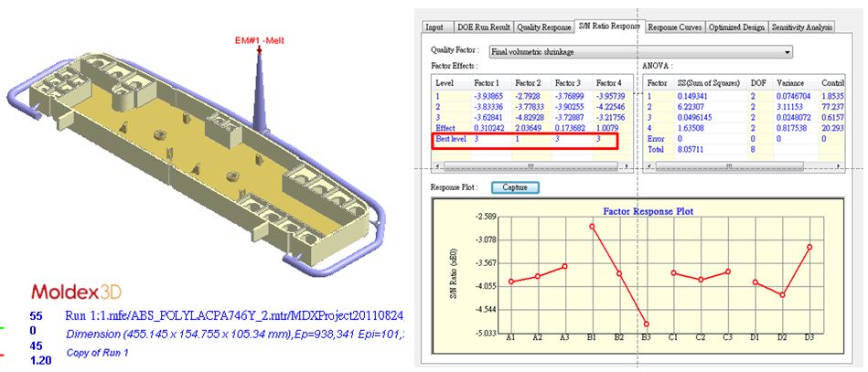Open the Optimized Design tab
Viewport: 868px width, 372px height.
click(x=736, y=27)
